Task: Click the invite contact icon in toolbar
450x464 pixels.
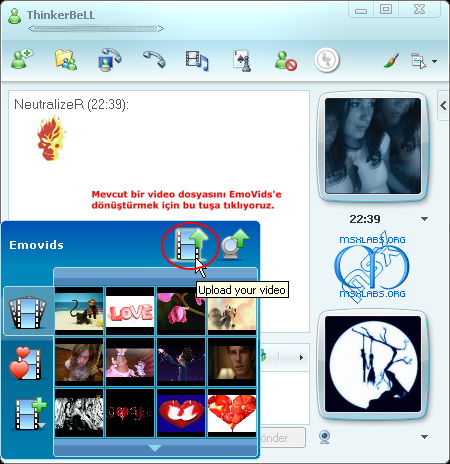Action: click(x=22, y=59)
